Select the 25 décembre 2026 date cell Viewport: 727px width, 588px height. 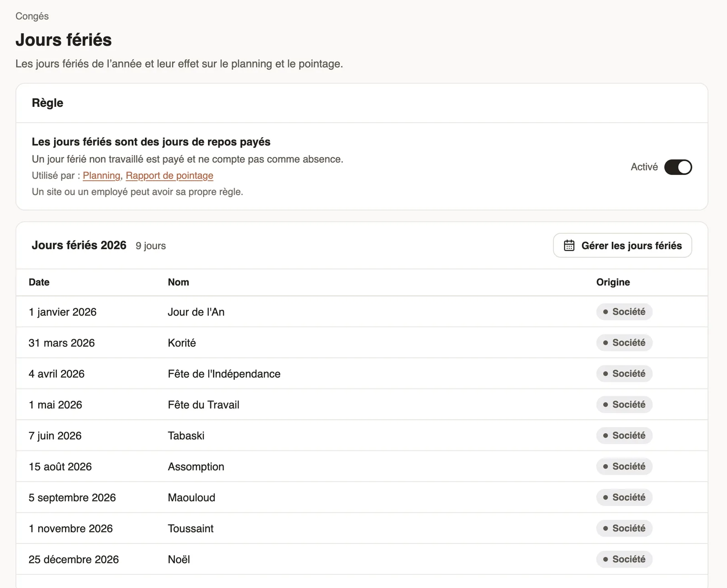coord(74,559)
